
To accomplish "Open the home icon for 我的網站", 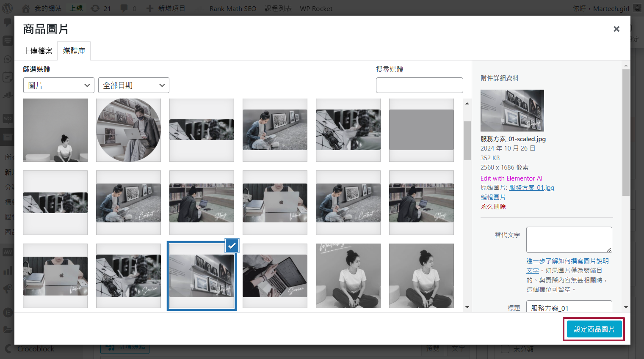I will (26, 8).
